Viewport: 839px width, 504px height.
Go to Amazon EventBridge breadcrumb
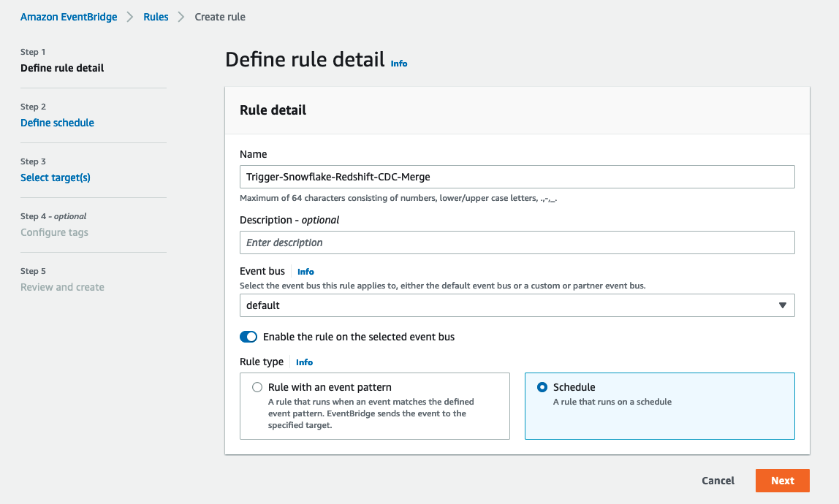click(69, 17)
